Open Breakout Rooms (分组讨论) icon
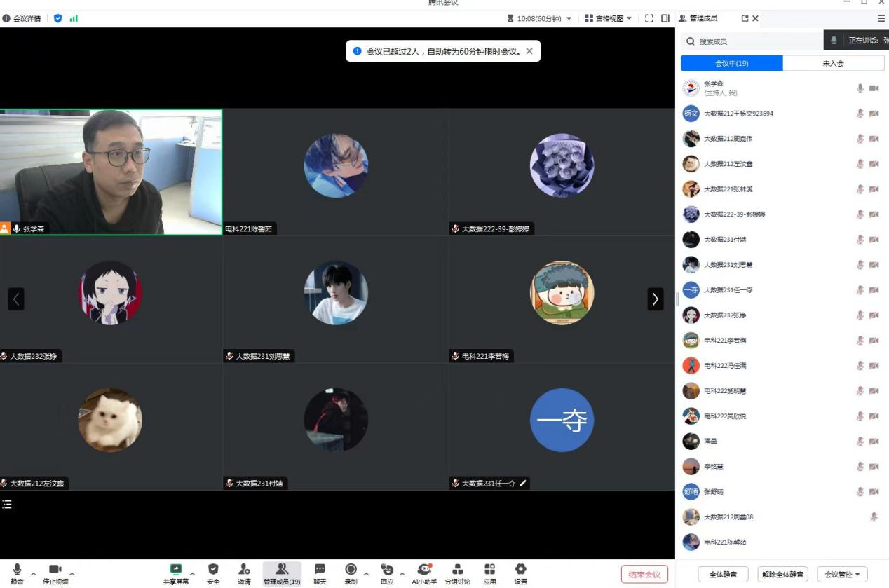The image size is (889, 588). pyautogui.click(x=457, y=570)
